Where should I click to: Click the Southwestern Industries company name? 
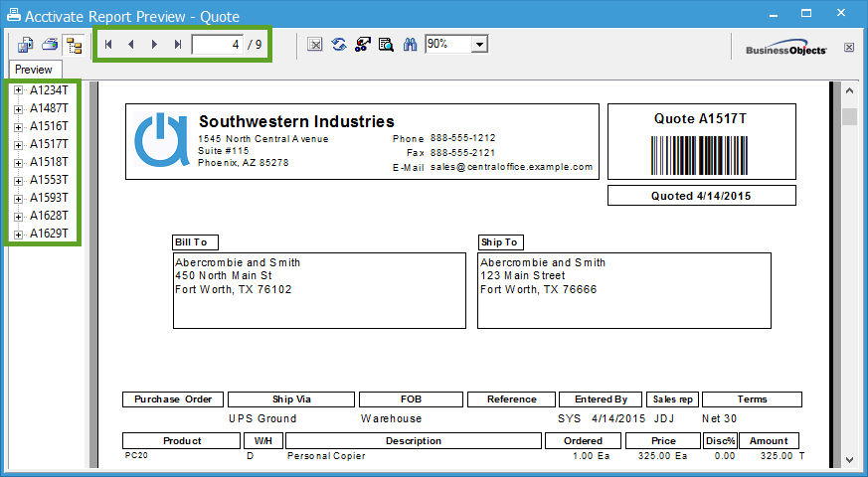click(x=296, y=121)
